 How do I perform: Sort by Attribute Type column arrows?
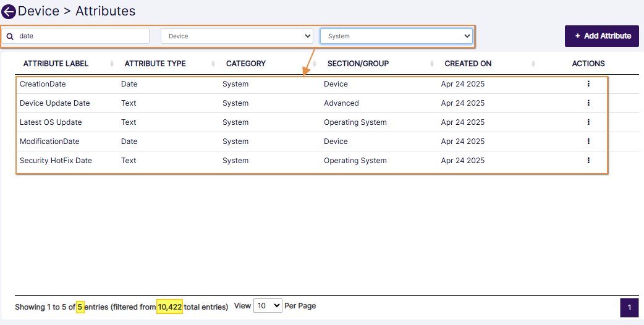click(x=213, y=64)
